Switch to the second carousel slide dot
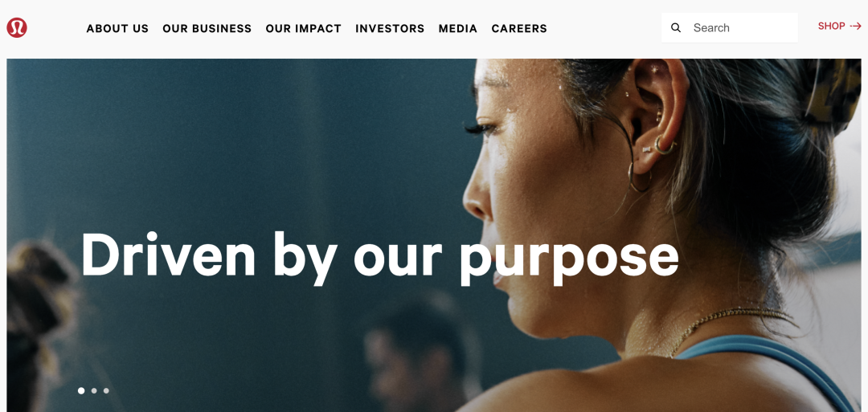 click(93, 390)
